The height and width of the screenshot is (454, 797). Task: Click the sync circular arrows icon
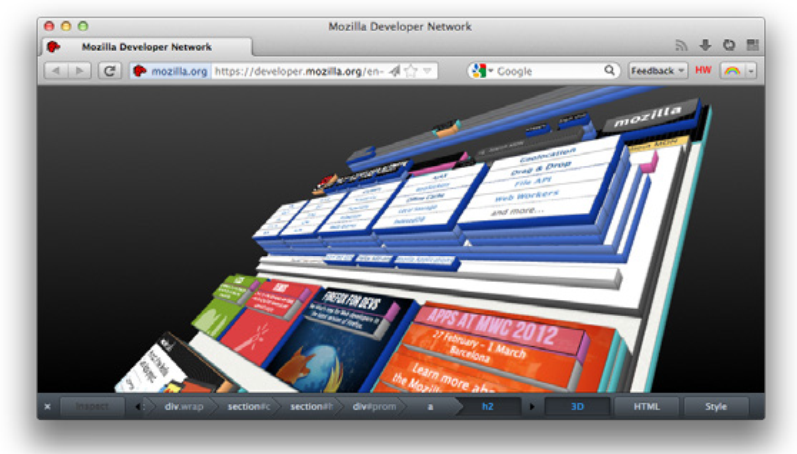tap(729, 45)
